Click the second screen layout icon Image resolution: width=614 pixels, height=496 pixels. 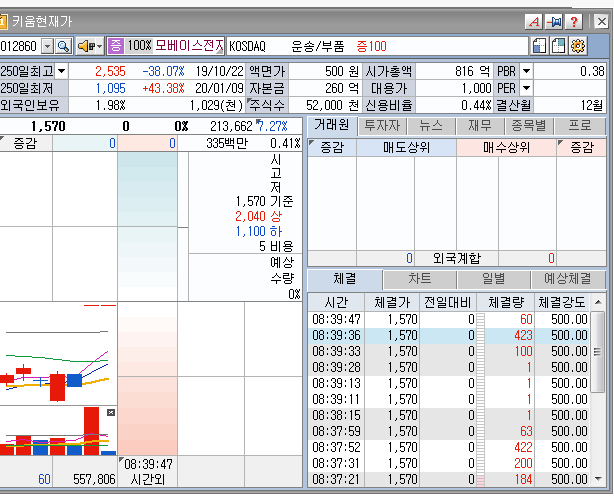(558, 46)
